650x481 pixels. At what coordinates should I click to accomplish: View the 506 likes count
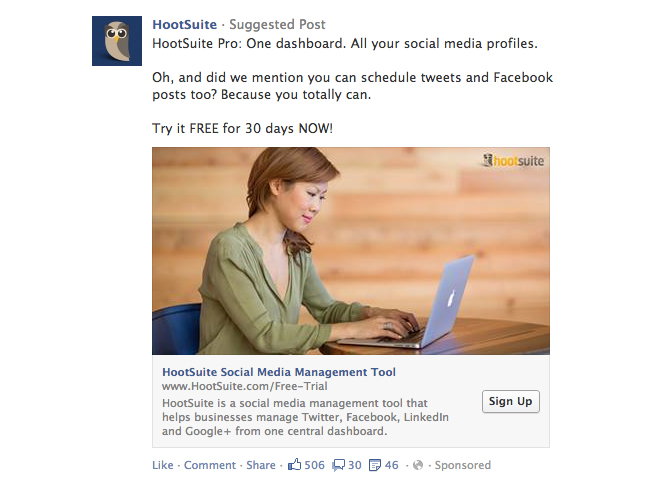tap(315, 465)
